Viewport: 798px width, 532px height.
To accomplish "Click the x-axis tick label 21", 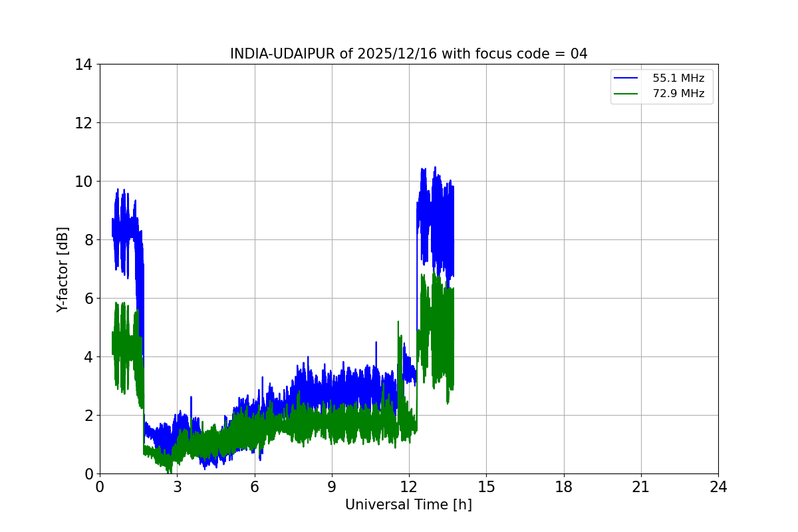I will tap(641, 487).
